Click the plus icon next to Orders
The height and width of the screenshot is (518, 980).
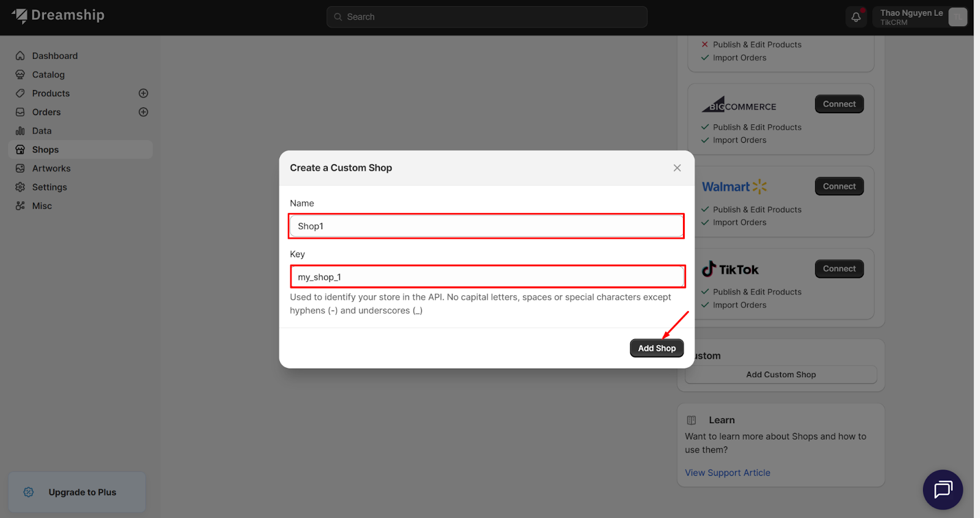(143, 112)
